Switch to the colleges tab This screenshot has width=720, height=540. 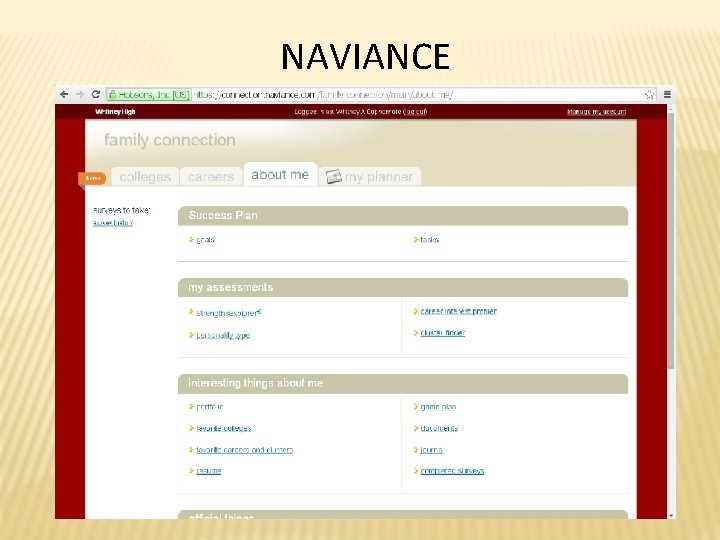pyautogui.click(x=145, y=177)
